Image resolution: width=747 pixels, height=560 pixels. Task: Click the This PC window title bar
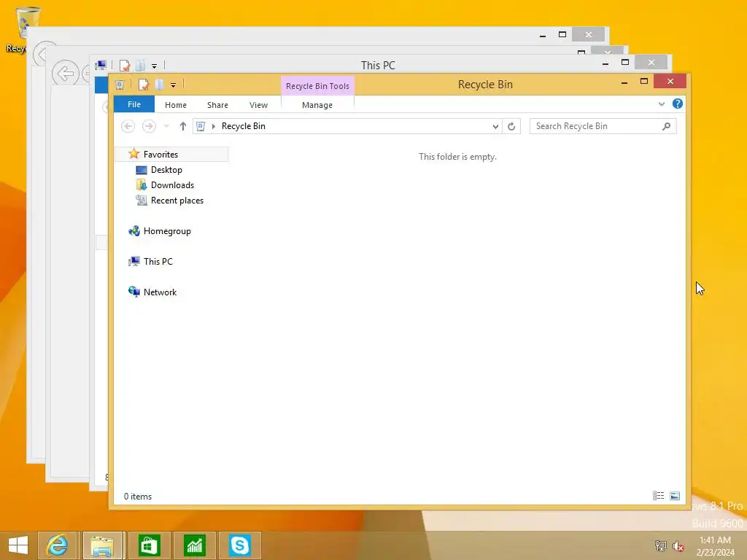(378, 65)
